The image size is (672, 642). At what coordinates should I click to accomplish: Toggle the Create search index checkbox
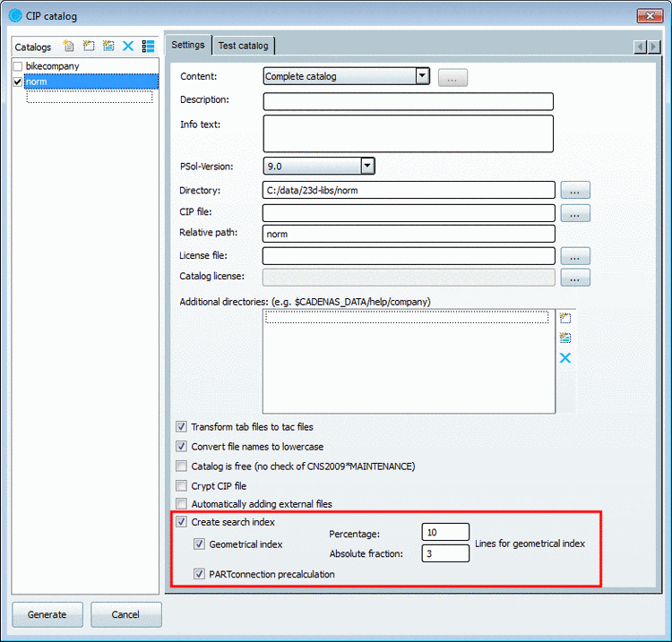181,522
